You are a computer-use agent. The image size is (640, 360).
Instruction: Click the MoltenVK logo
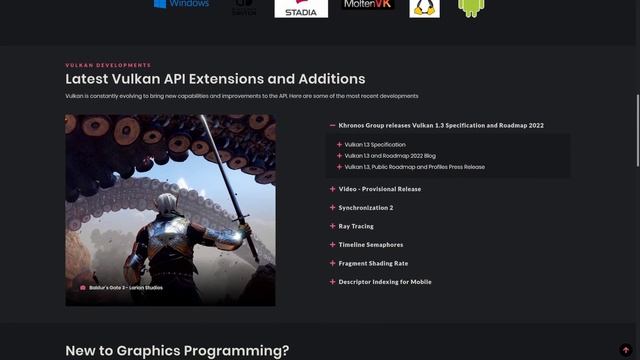click(367, 4)
